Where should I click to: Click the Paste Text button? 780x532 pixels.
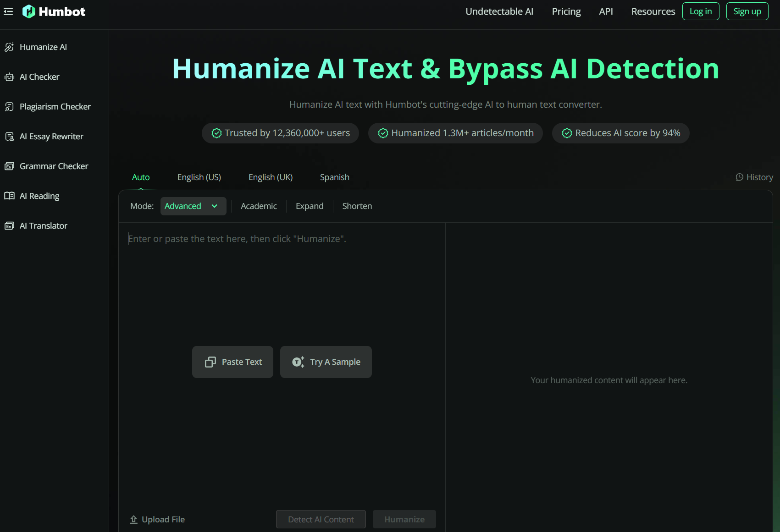232,362
